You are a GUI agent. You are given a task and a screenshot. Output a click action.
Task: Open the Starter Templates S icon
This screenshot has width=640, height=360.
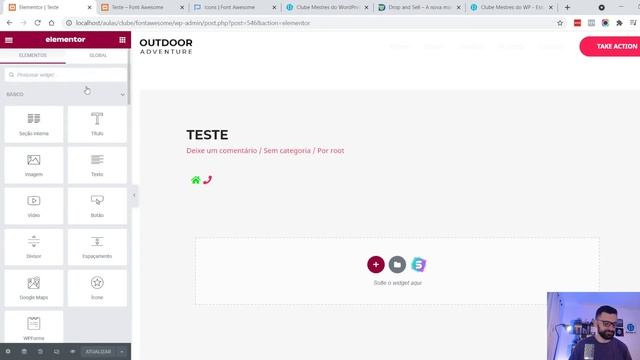point(418,264)
